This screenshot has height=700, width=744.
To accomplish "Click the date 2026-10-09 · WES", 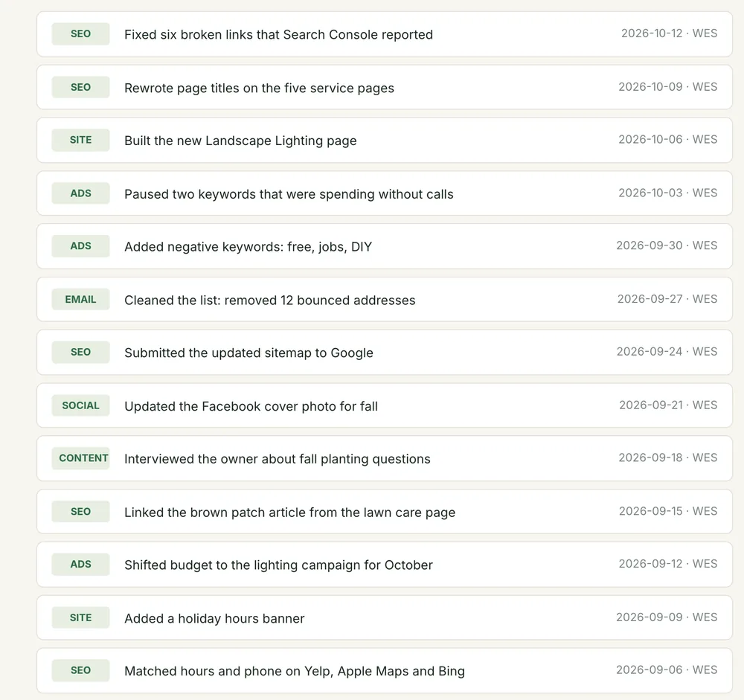I will pos(667,87).
